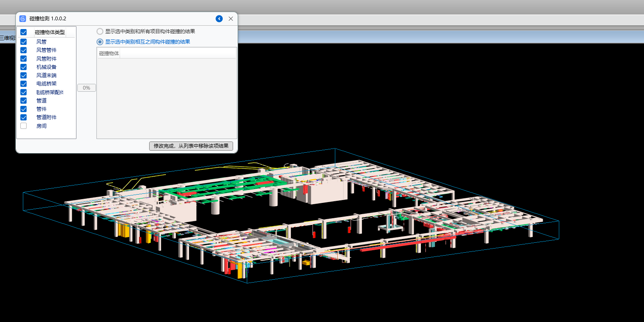This screenshot has height=322, width=644.
Task: Uncheck the 管道附件 checkbox
Action: tap(24, 117)
